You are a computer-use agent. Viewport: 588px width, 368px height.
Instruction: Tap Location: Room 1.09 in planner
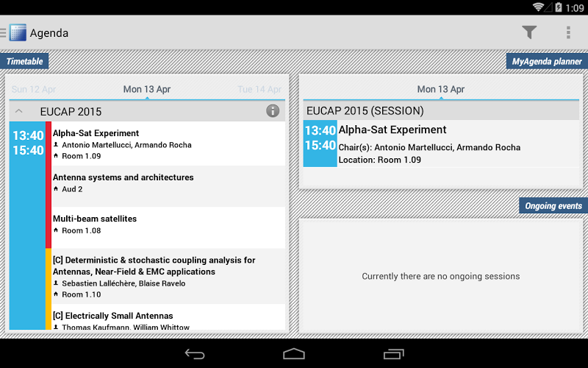point(379,160)
